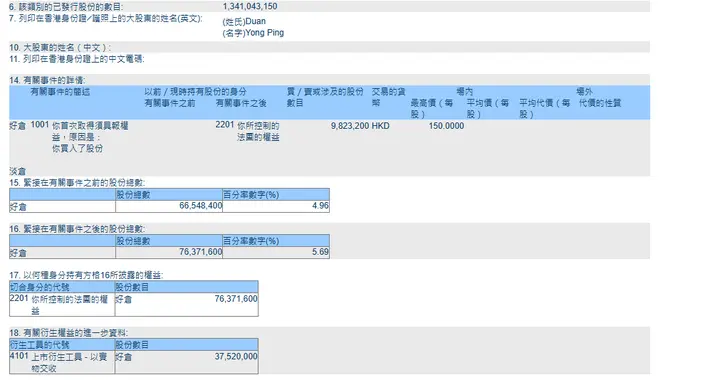Click the 場內 on-exchange column header
Viewport: 720px width, 380px height.
point(464,91)
